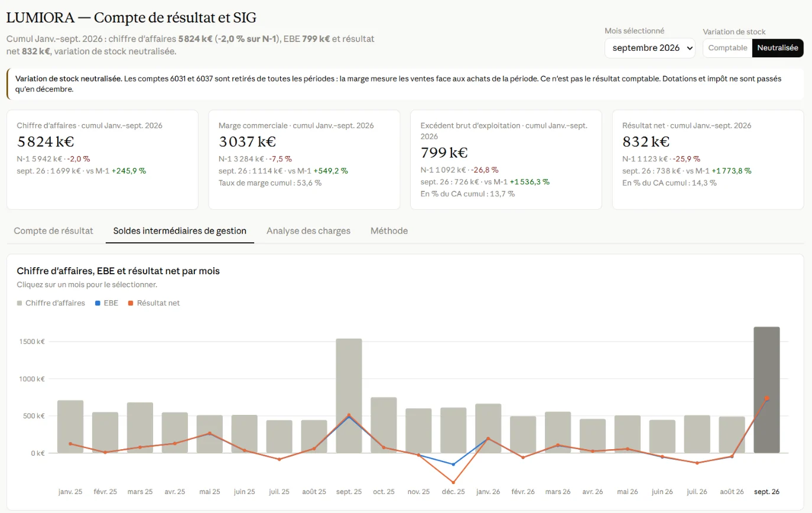
Task: Select the oct. 25 revenue bar
Action: (384, 425)
